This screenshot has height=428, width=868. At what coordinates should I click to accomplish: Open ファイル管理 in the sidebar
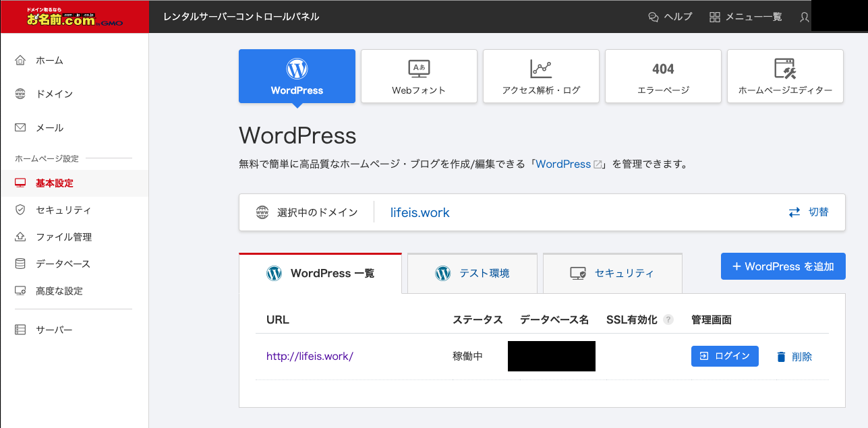coord(63,237)
